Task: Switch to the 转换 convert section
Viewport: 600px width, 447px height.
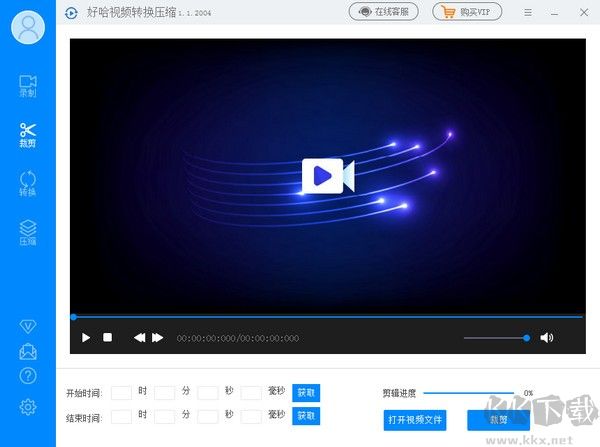Action: 28,183
